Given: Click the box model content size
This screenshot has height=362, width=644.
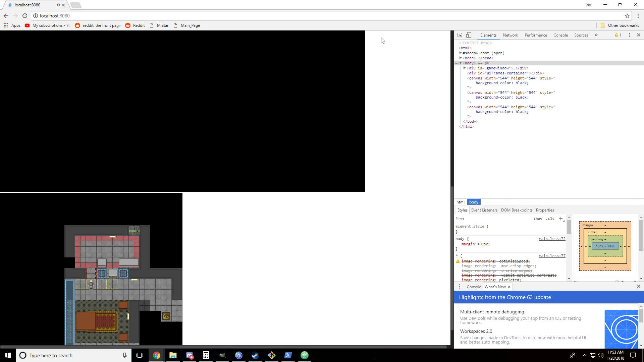Looking at the screenshot, I should (x=605, y=246).
